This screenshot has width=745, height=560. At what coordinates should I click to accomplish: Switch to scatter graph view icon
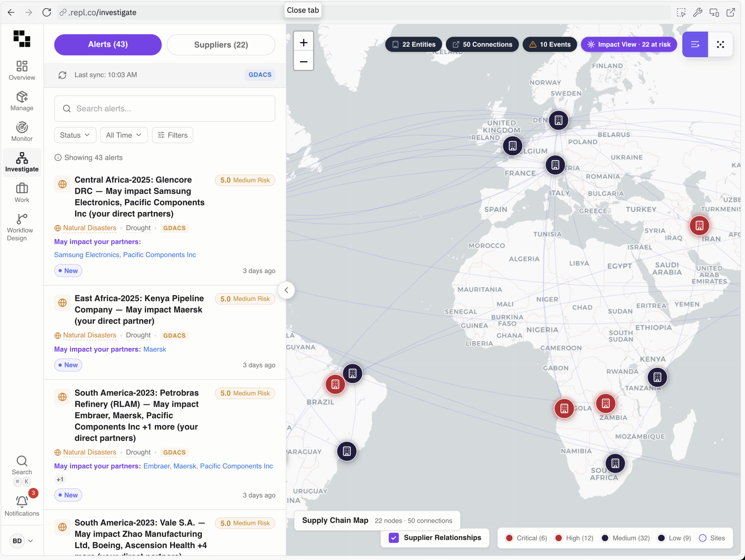point(720,45)
